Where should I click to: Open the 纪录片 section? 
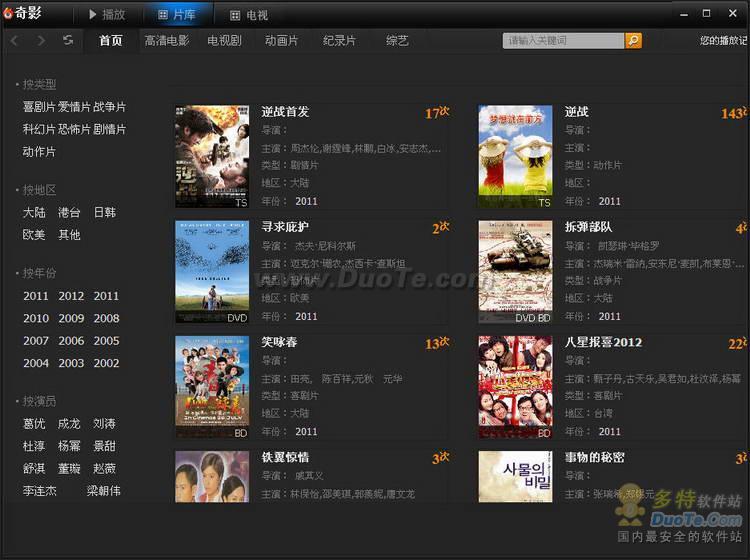coord(339,41)
